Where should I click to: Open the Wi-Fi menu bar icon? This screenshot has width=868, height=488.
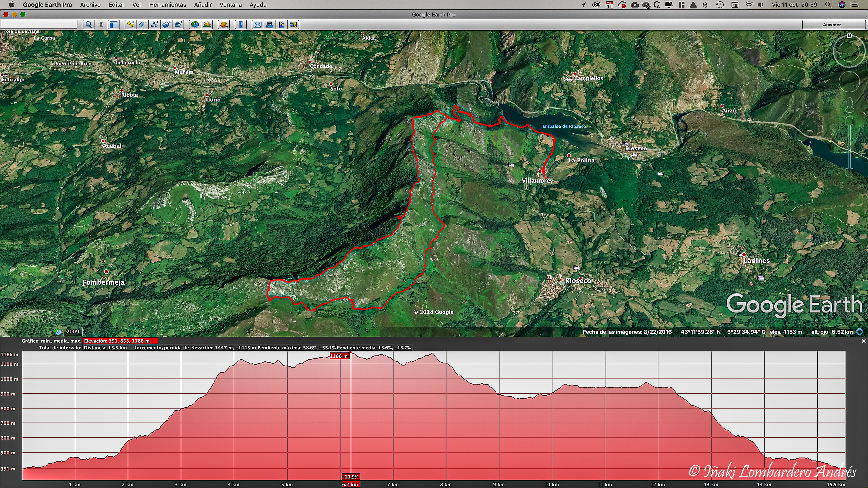coord(749,5)
